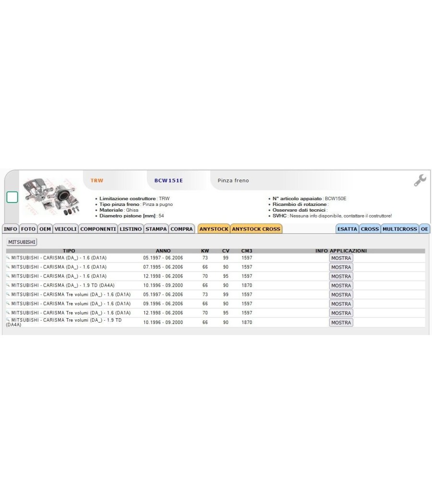Click the paired article number BCW150E

(x=336, y=199)
